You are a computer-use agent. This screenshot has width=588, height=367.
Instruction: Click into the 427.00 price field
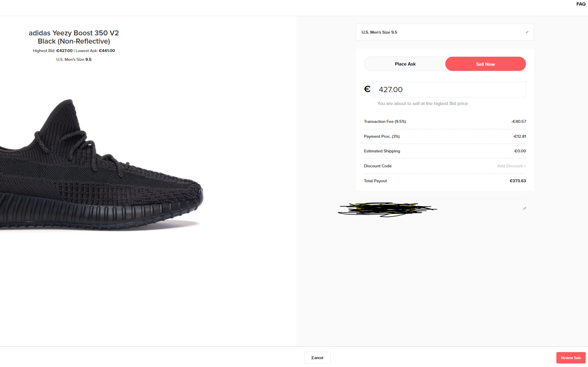449,90
